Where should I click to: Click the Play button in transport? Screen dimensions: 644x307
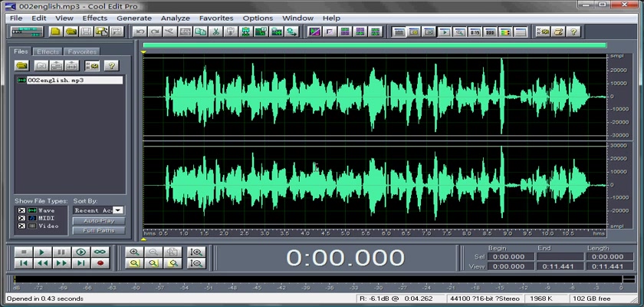[x=42, y=252]
